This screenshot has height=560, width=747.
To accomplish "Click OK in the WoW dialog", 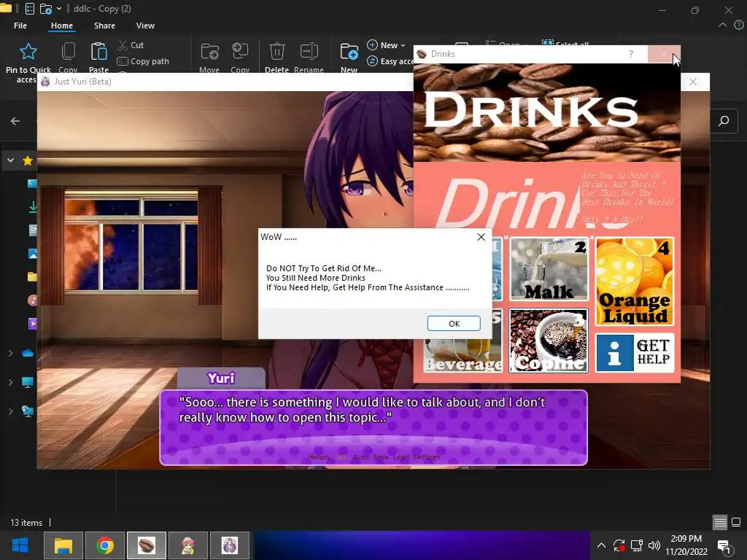I will pyautogui.click(x=454, y=323).
